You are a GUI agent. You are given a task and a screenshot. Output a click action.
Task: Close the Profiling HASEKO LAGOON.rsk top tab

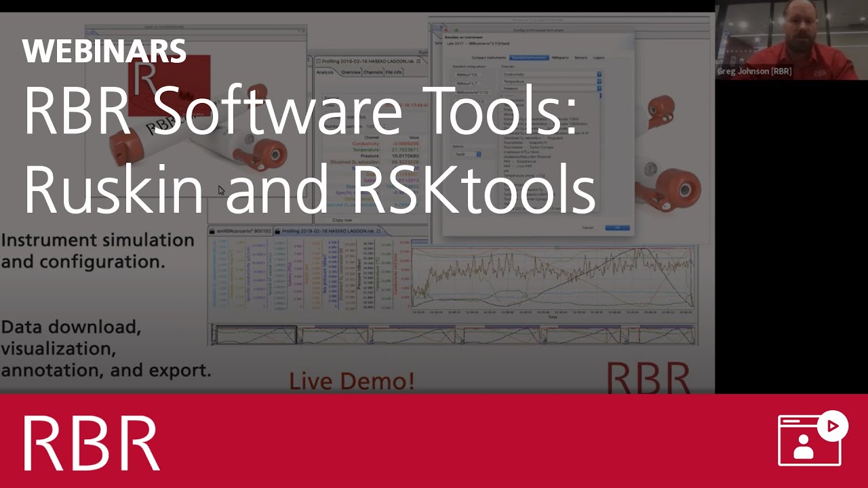pos(418,61)
